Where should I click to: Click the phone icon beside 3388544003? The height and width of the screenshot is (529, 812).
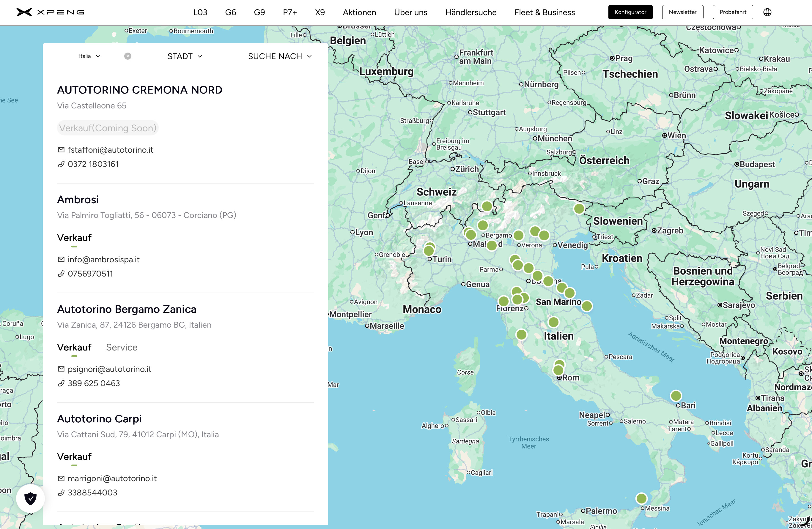tap(61, 493)
